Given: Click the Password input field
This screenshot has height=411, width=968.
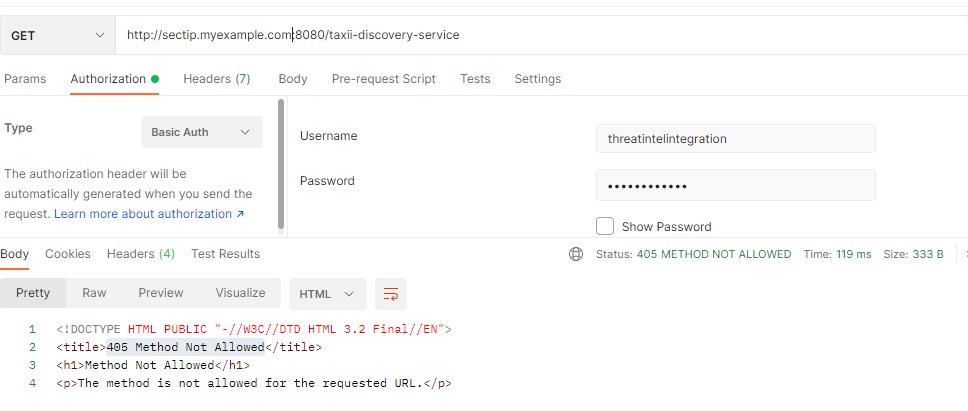Looking at the screenshot, I should click(x=735, y=185).
